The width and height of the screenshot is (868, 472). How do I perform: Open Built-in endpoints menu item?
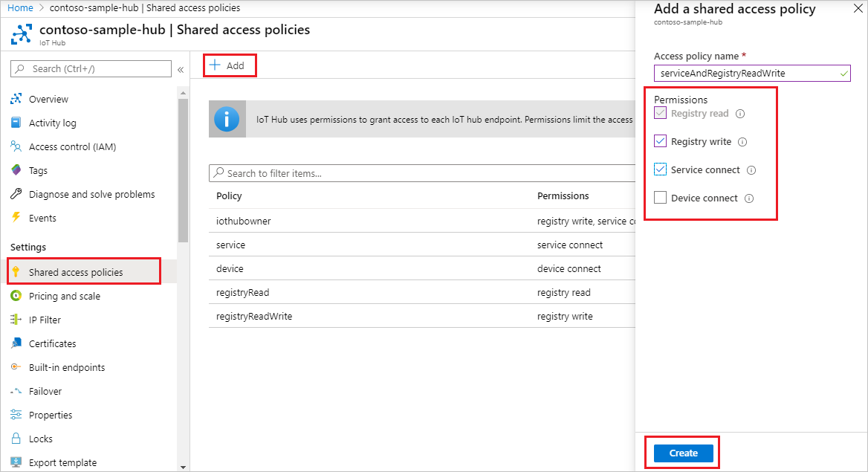pyautogui.click(x=67, y=367)
